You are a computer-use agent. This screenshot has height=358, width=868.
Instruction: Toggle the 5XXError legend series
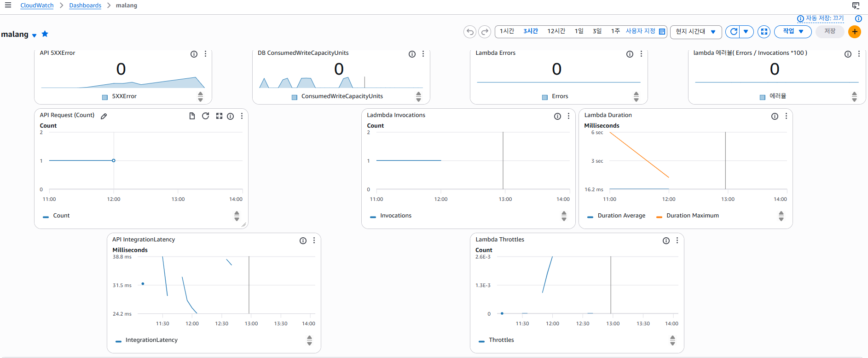pyautogui.click(x=119, y=96)
